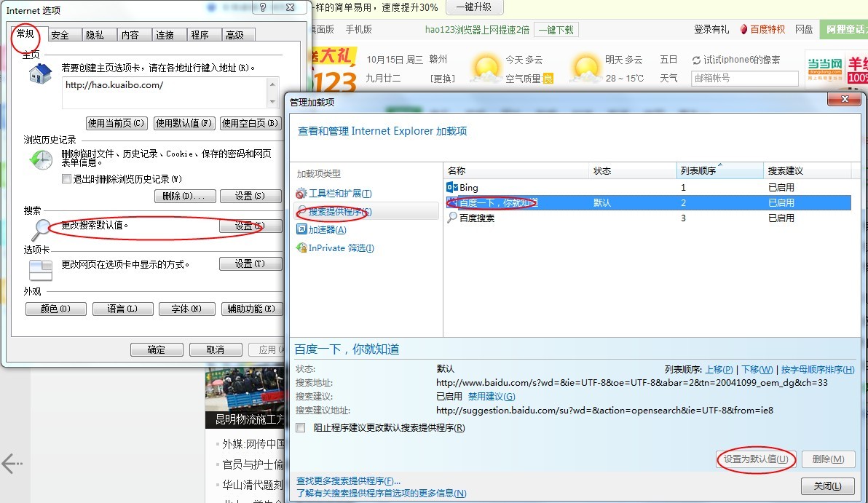Screen dimensions: 868x503
Task: Open browsing history 设置(S) button
Action: [250, 196]
